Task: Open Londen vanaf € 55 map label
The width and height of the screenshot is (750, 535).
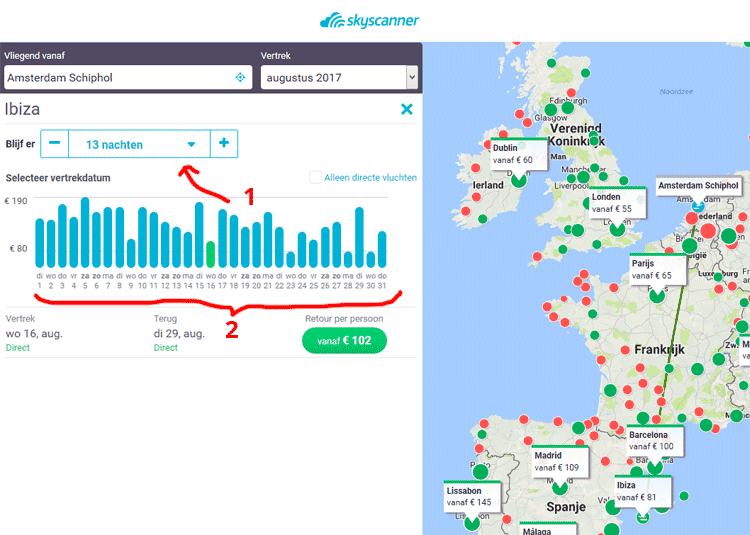Action: (618, 203)
